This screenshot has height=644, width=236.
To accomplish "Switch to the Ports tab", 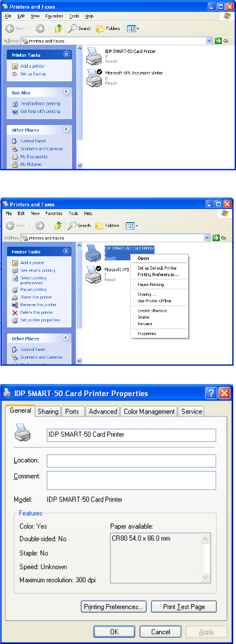I will 72,411.
